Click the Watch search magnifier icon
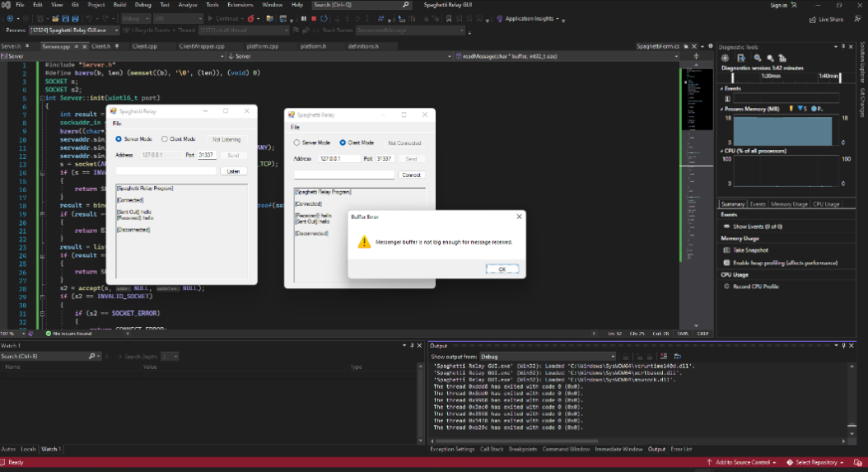The image size is (868, 472). [x=91, y=356]
